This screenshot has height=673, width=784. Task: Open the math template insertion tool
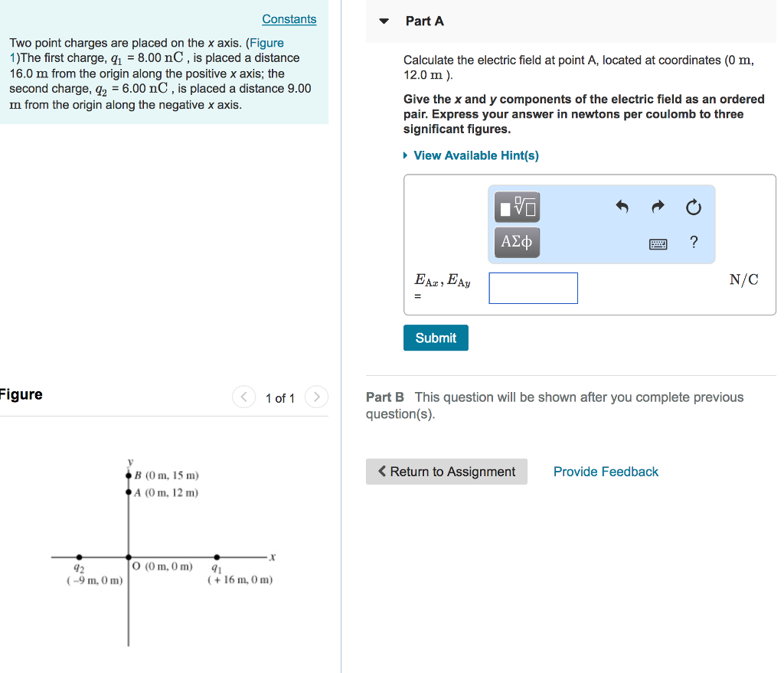click(515, 205)
